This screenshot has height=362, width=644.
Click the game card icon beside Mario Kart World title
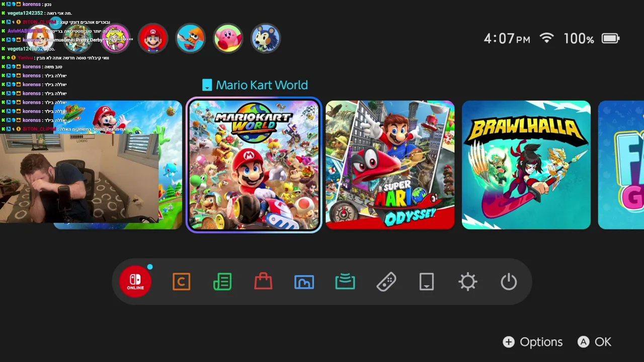click(207, 85)
